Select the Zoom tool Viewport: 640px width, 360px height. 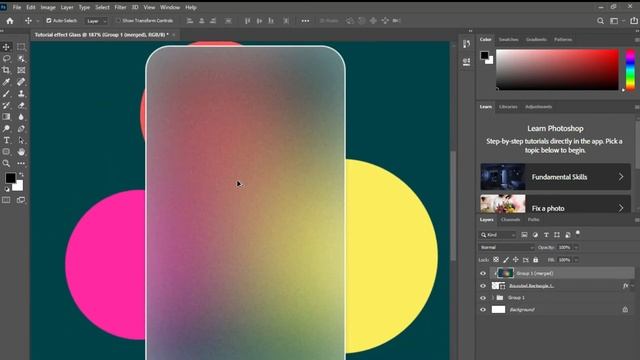tap(6, 163)
